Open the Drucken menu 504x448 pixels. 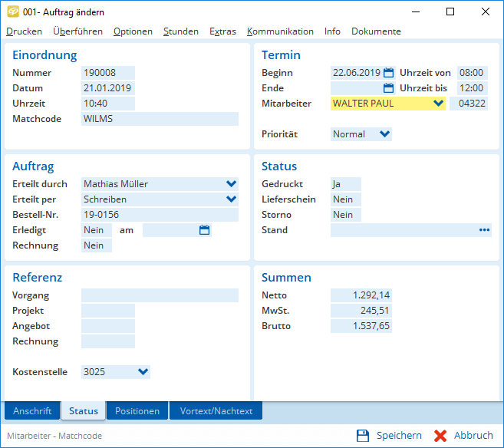(x=24, y=31)
